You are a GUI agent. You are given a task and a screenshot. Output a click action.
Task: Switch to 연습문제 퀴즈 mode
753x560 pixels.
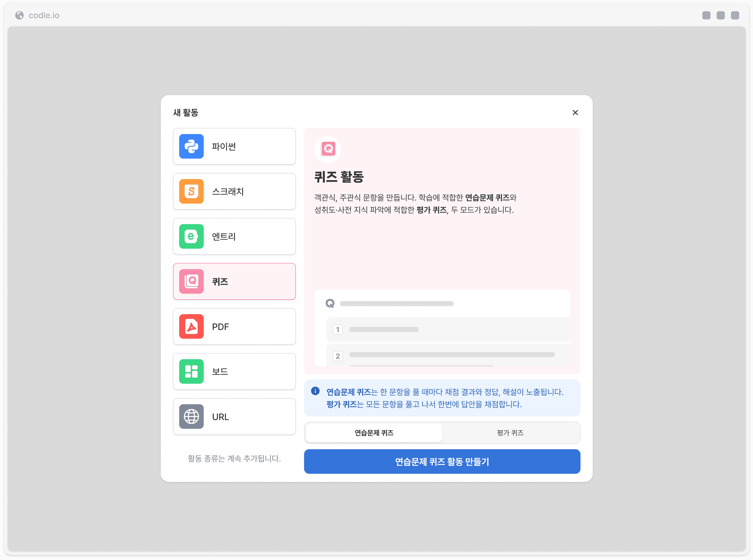[x=374, y=433]
